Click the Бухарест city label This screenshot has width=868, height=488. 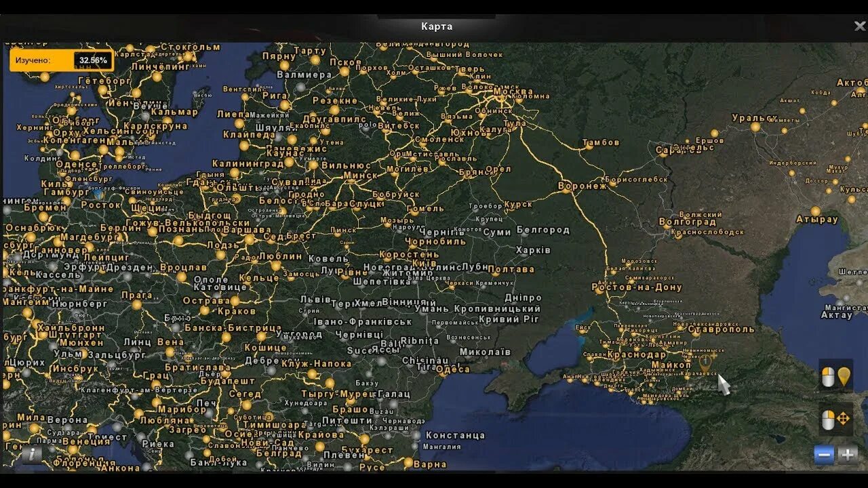tap(368, 450)
